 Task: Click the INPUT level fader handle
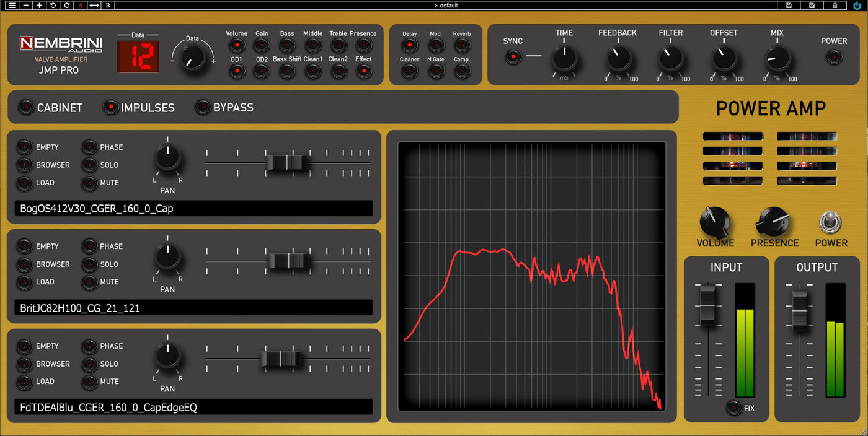[x=707, y=305]
